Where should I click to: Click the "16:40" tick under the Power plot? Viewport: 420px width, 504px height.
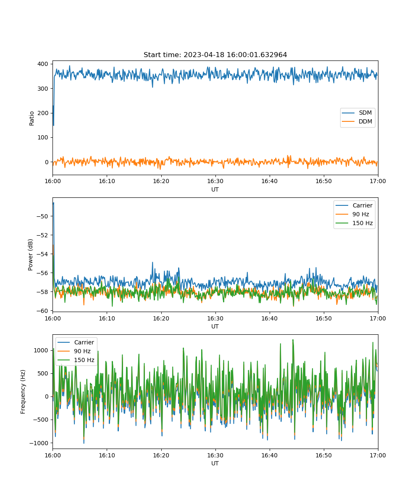point(270,318)
